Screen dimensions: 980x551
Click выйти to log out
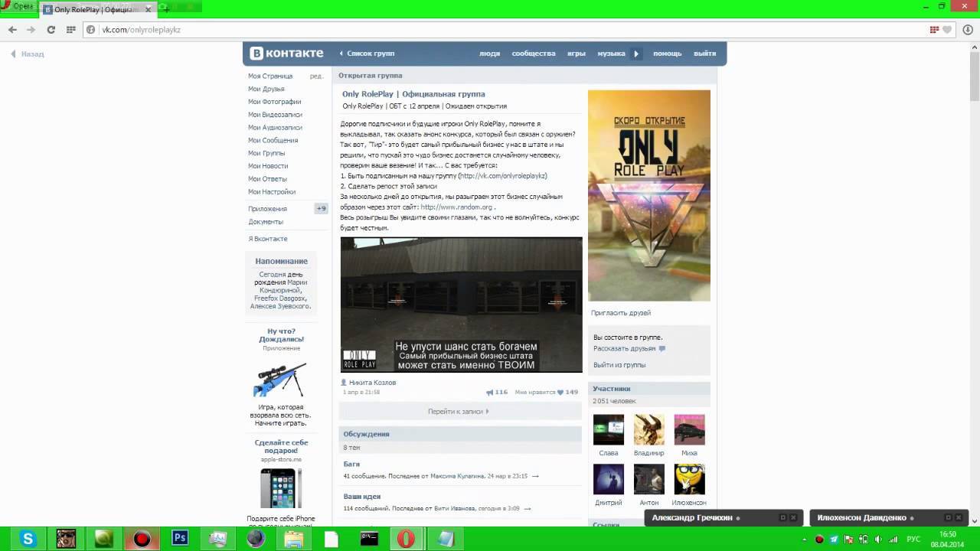coord(704,54)
